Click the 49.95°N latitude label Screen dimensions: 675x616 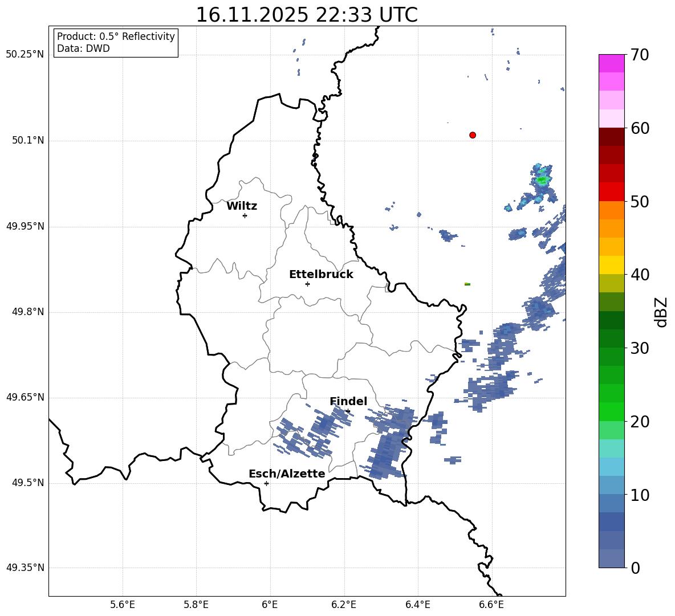point(25,226)
